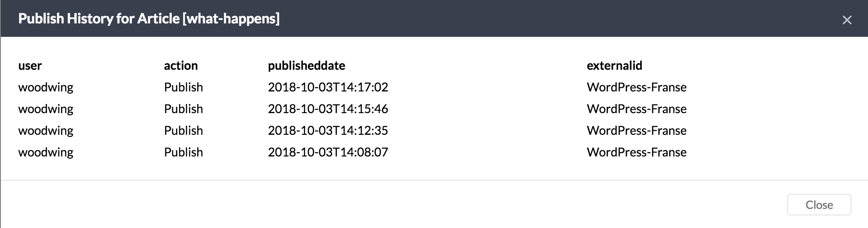The width and height of the screenshot is (868, 228).
Task: Click the Publish History dialog title
Action: coord(149,19)
